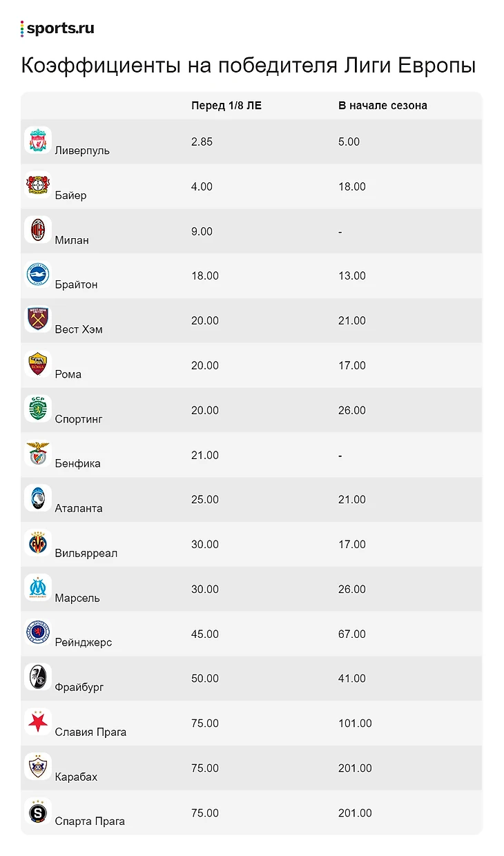This screenshot has width=504, height=856.
Task: Click the 'Ливерпуль' team name
Action: [x=82, y=150]
